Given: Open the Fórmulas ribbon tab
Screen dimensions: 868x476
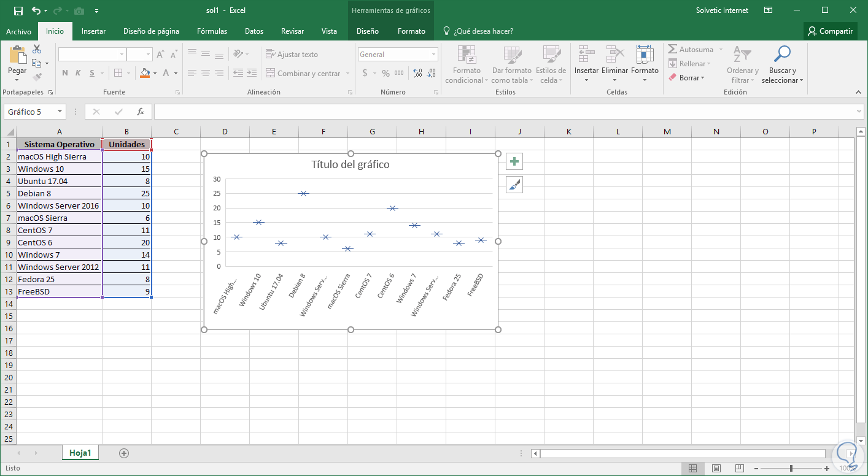Looking at the screenshot, I should (x=212, y=31).
